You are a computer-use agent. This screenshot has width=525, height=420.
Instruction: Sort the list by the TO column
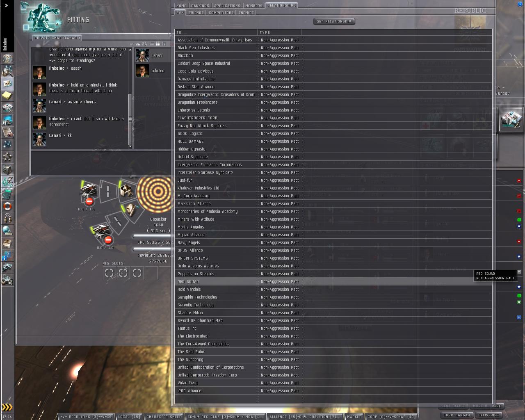[216, 32]
